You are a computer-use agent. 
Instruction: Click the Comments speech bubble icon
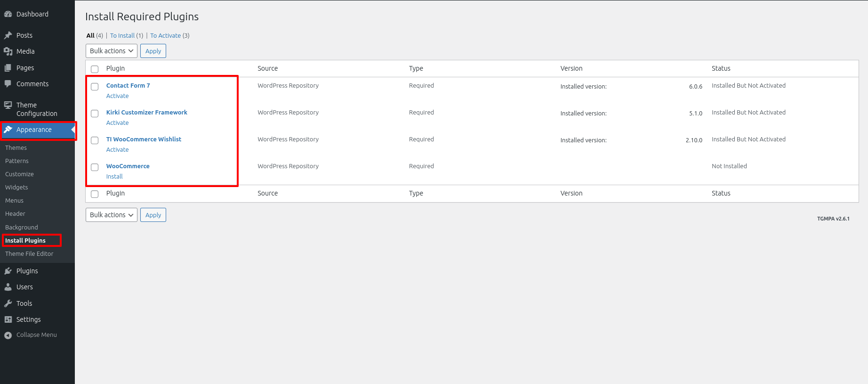click(8, 84)
